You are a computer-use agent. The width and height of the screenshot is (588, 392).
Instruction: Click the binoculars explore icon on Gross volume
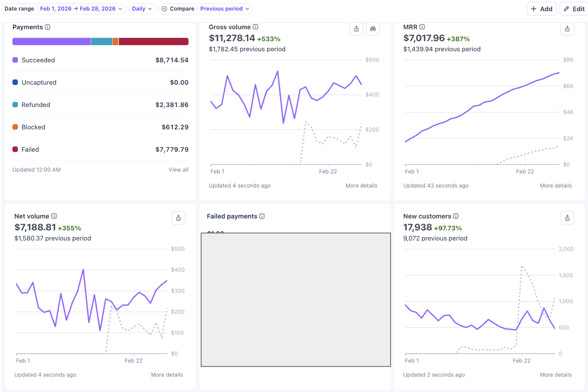[373, 29]
